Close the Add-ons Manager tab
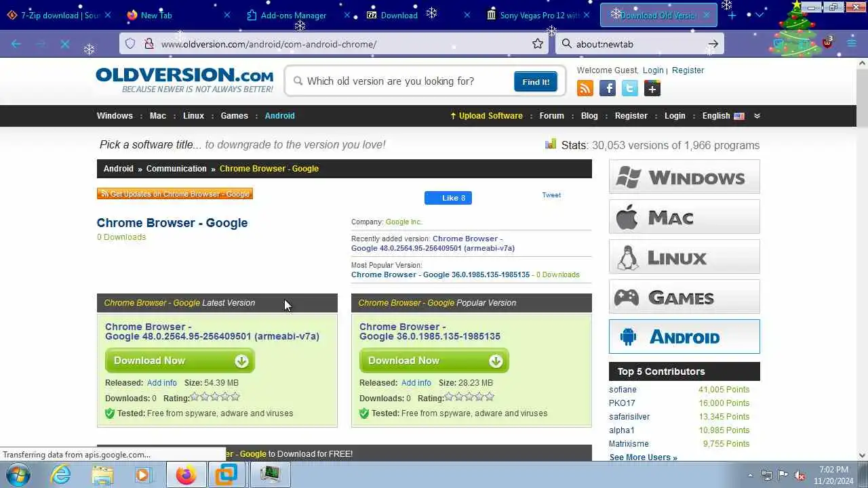 (347, 15)
